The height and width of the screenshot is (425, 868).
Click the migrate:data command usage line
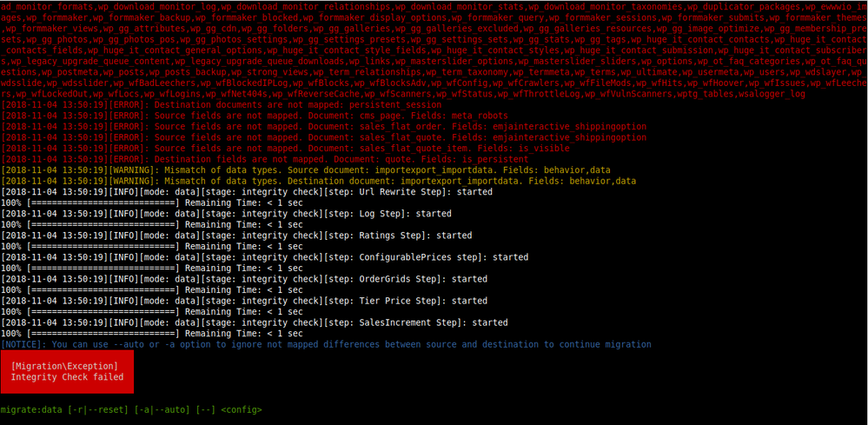132,410
